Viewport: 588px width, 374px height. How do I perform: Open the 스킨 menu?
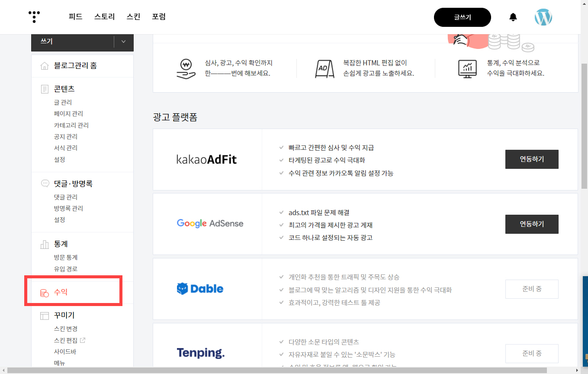coord(133,17)
